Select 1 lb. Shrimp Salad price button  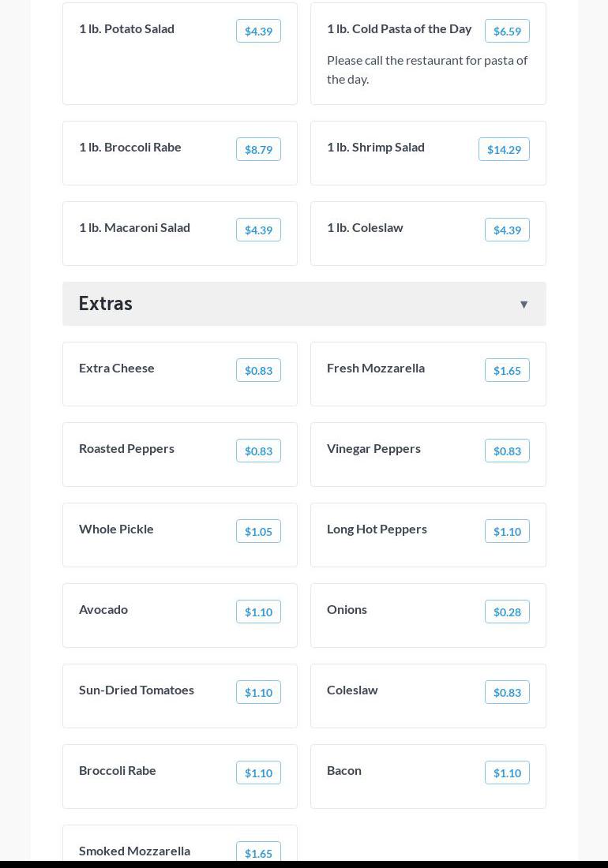(504, 149)
